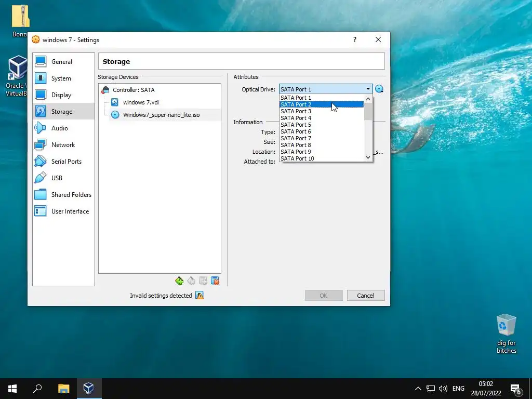Screen dimensions: 532x399
Task: Click the VirtualBox taskbar icon
Action: [89, 389]
